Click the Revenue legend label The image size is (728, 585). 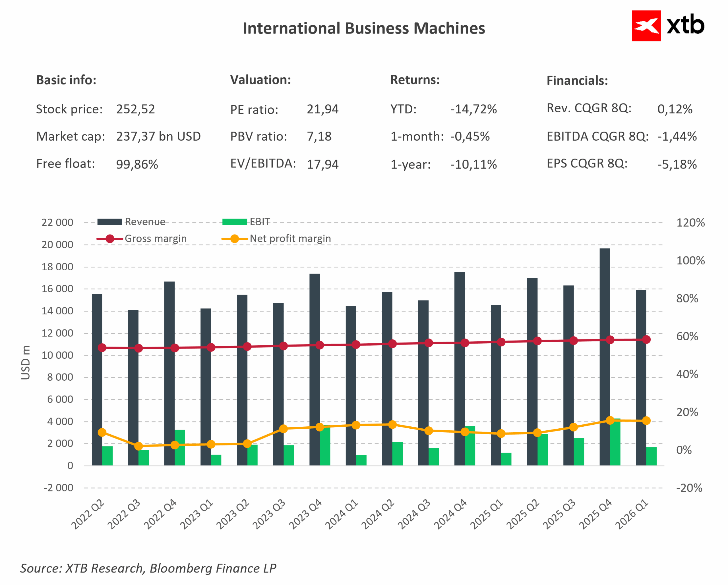145,222
